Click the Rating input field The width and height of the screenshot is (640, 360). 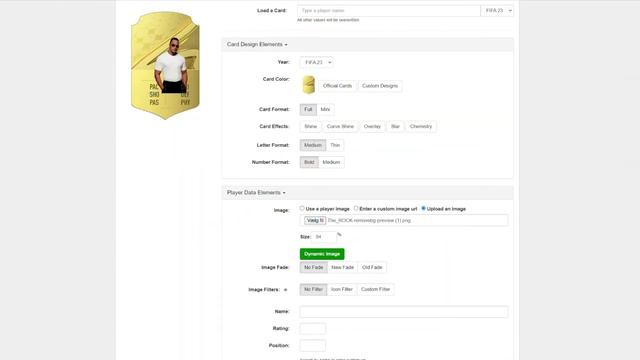coord(313,329)
